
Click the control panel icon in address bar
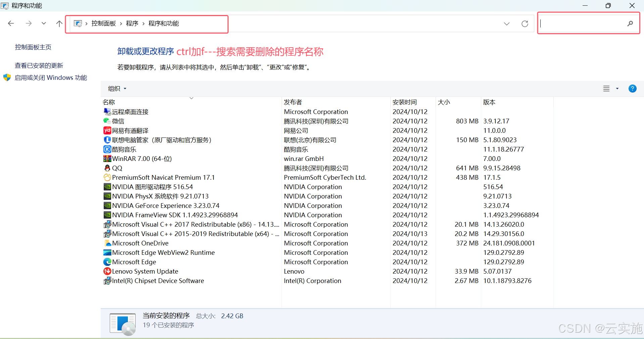[78, 23]
